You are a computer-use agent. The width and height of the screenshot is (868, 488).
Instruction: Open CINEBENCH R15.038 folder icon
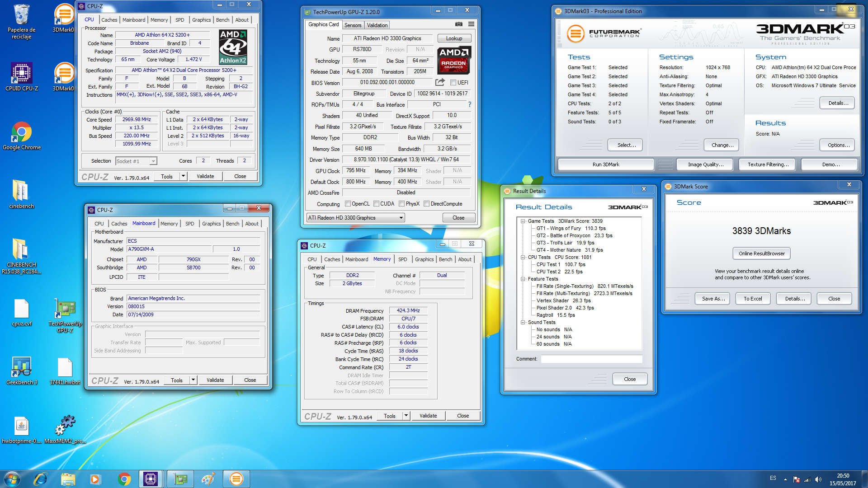pyautogui.click(x=21, y=256)
